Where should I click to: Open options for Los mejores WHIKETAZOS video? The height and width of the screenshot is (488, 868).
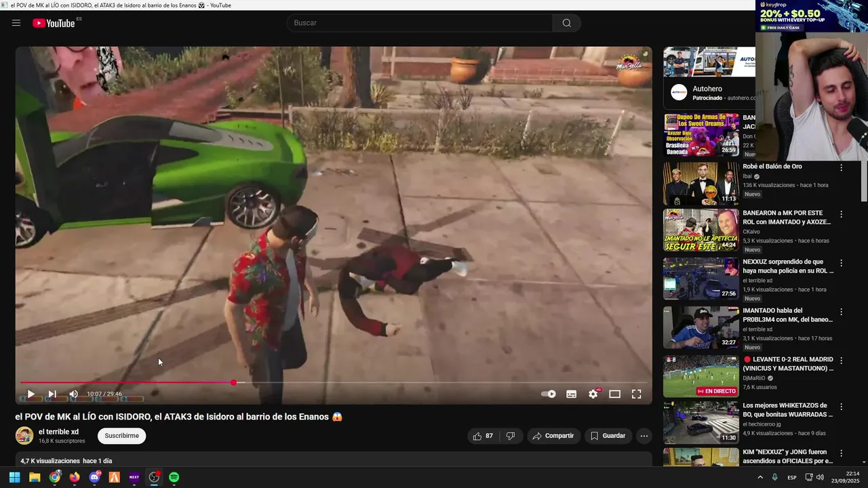coord(842,407)
